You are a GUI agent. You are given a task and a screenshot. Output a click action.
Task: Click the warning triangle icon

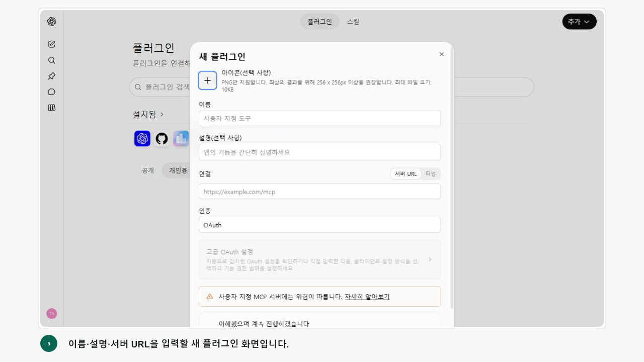point(210,297)
